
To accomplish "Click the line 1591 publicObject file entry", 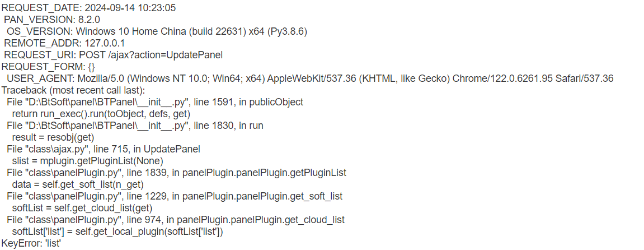I will click(x=155, y=102).
